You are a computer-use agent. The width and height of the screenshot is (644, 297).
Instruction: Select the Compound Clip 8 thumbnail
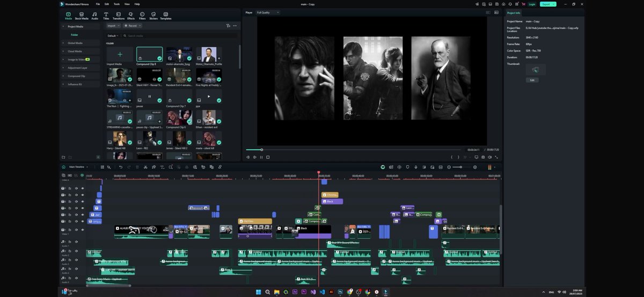pos(149,55)
